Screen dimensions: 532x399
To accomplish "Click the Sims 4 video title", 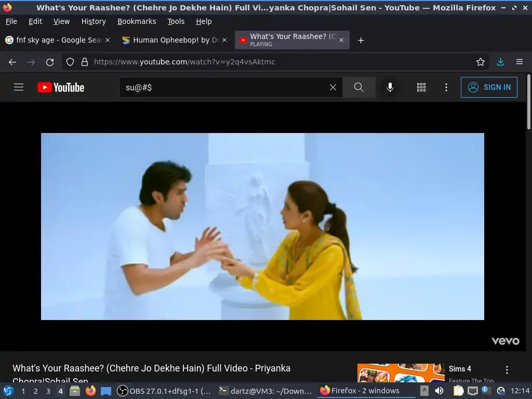I will pos(460,369).
